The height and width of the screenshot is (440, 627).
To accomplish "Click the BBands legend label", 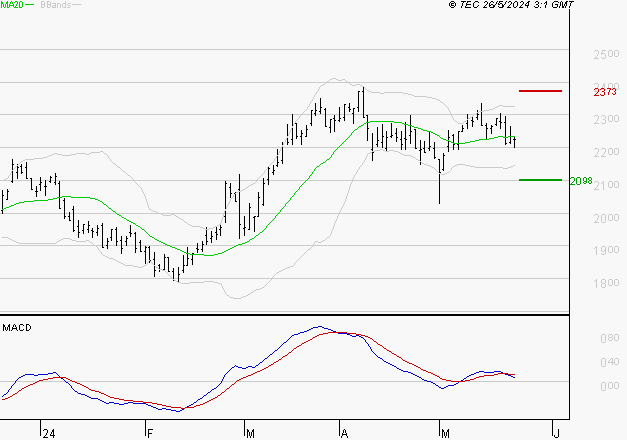I will click(56, 5).
